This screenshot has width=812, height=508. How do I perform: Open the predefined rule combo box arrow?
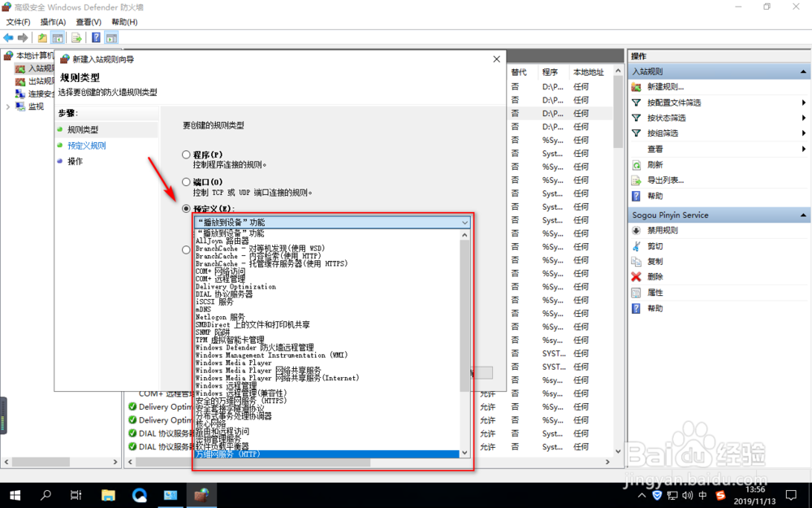coord(464,223)
